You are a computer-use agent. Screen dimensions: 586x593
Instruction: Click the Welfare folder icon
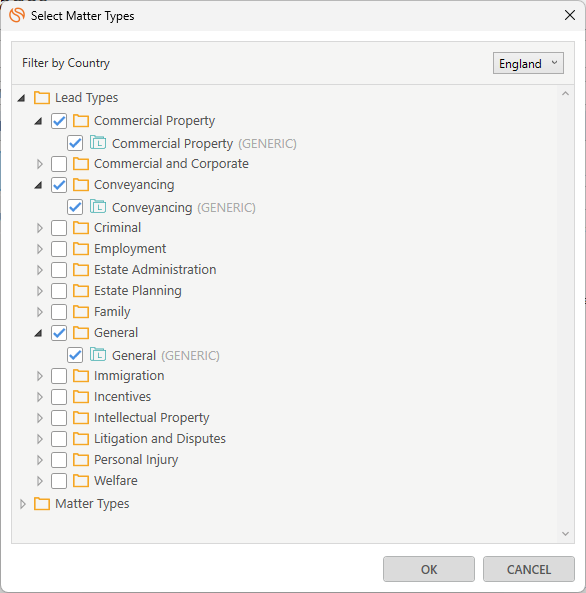81,481
